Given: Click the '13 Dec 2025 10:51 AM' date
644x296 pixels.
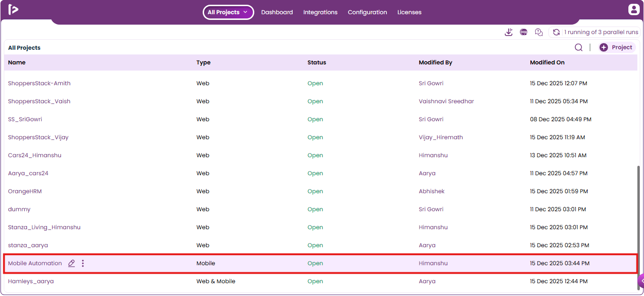Looking at the screenshot, I should (x=558, y=155).
